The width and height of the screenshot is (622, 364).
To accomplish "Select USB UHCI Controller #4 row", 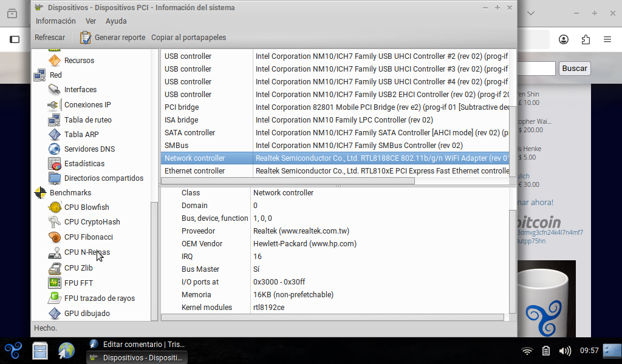I will tap(335, 81).
